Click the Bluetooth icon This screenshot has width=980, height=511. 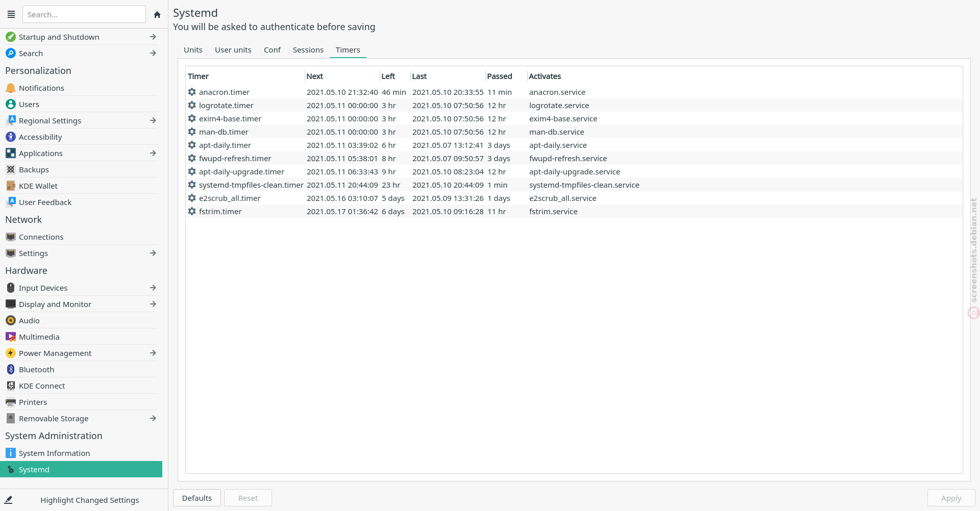11,369
